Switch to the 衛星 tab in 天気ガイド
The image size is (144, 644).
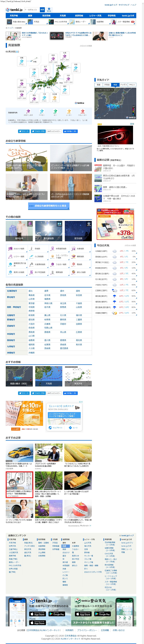[98, 85]
